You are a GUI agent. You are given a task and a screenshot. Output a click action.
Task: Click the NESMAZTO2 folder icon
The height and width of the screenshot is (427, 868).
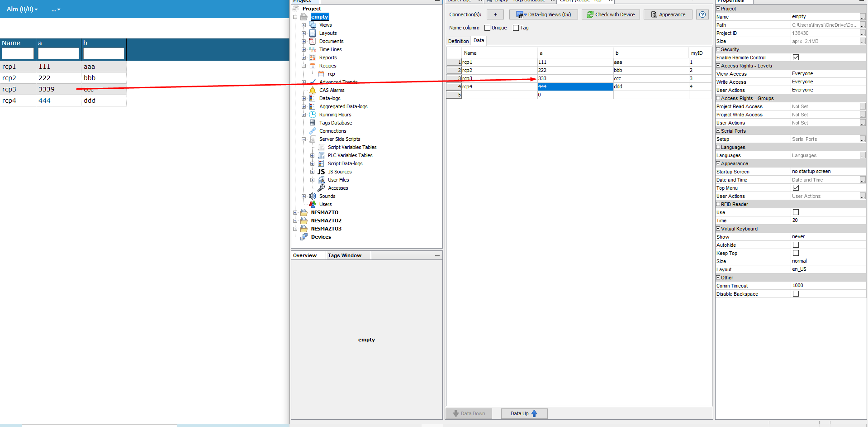tap(304, 221)
